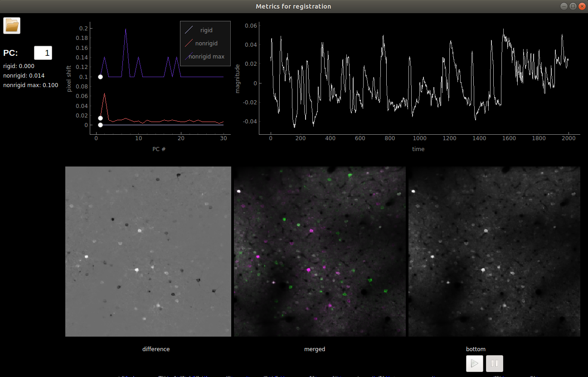Select the nonrigid max legend entry
The height and width of the screenshot is (377, 588).
point(205,57)
